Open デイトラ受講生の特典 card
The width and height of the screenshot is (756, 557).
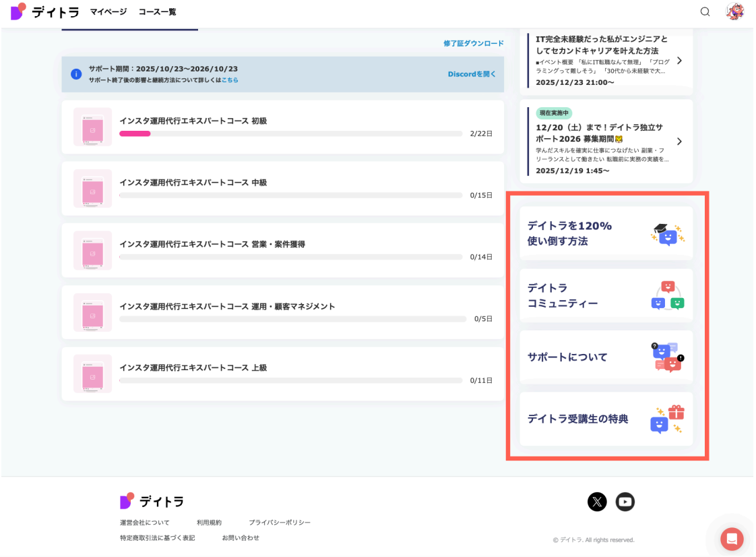[x=606, y=419]
